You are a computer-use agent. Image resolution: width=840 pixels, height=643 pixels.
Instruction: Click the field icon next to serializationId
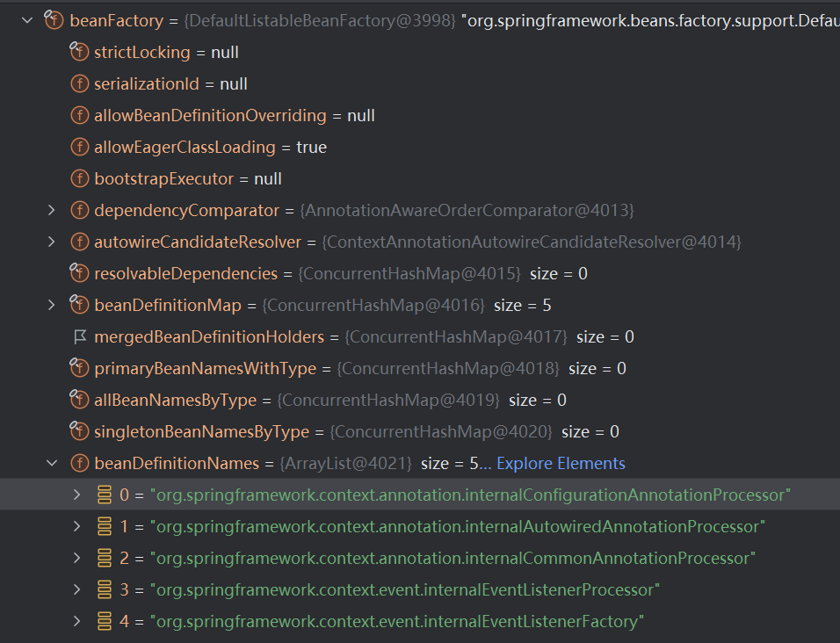click(x=79, y=84)
